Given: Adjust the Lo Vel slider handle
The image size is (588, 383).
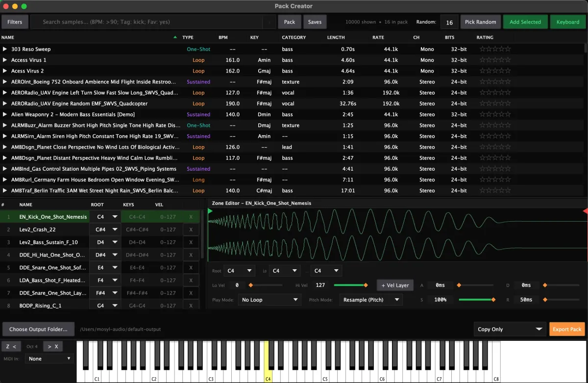Looking at the screenshot, I should pos(251,285).
